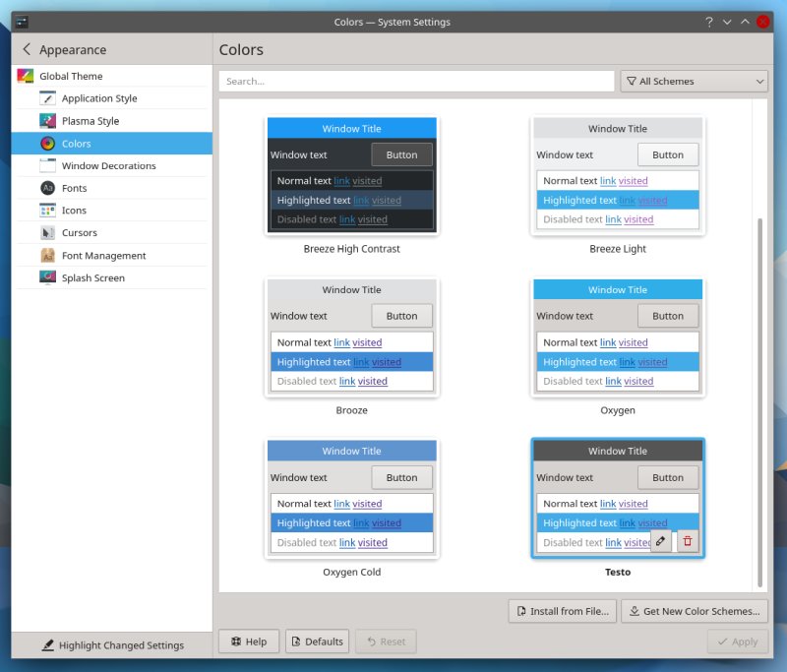Open the Splash Screen icon entry
The image size is (787, 672).
tap(47, 278)
